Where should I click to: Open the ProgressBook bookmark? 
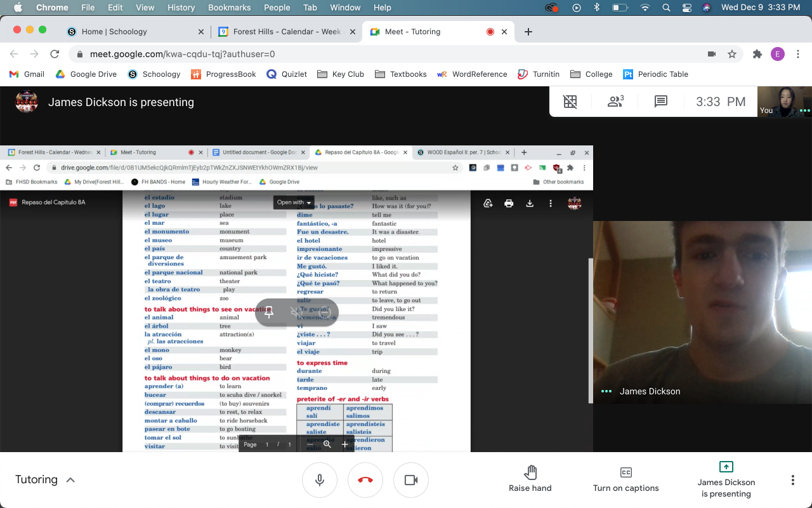click(223, 74)
